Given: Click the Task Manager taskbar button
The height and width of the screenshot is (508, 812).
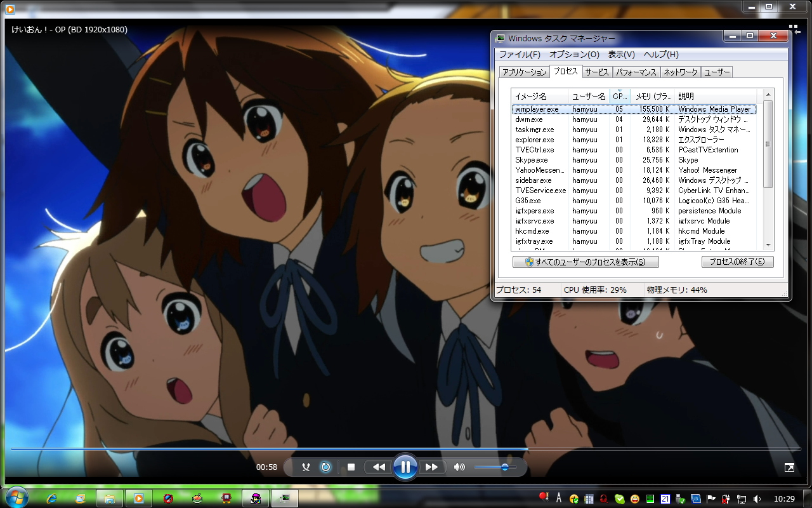Looking at the screenshot, I should [285, 498].
